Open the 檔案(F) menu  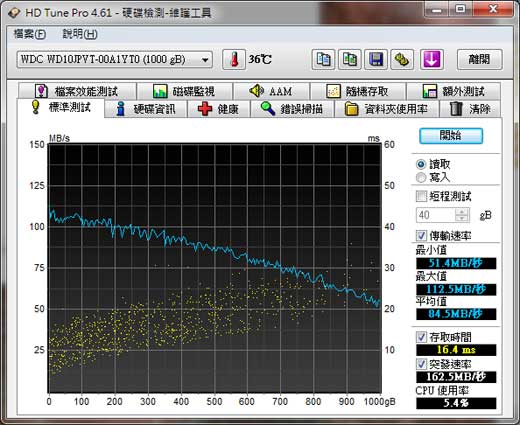point(29,34)
